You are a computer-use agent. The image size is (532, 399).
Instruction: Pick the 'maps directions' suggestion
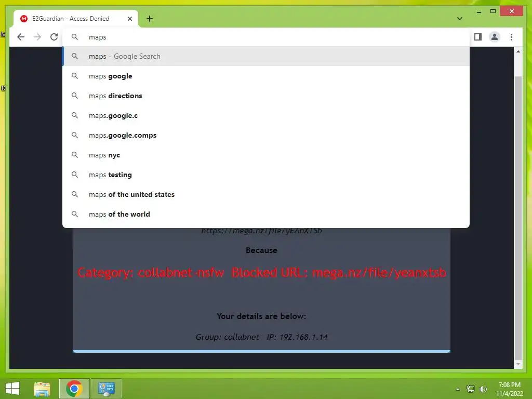[x=266, y=96]
